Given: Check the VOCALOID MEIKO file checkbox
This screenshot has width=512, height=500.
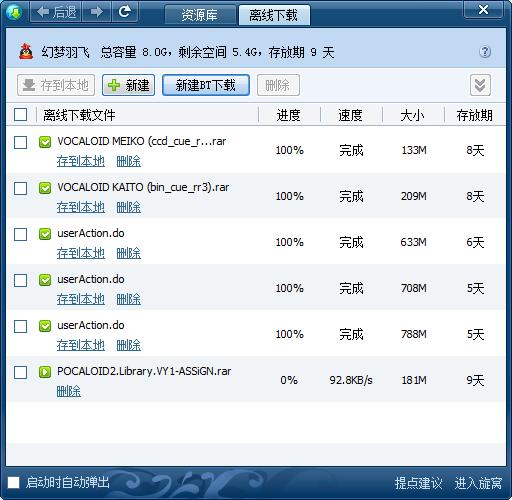Looking at the screenshot, I should click(x=21, y=142).
